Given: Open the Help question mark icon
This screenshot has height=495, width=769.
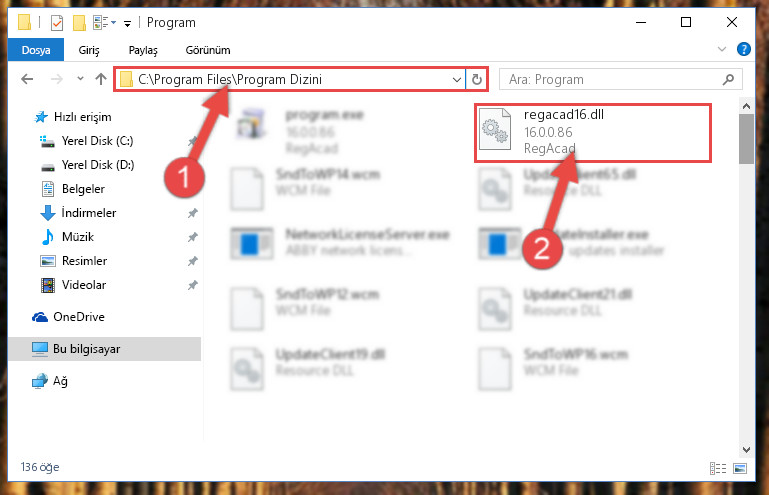Looking at the screenshot, I should tap(743, 49).
